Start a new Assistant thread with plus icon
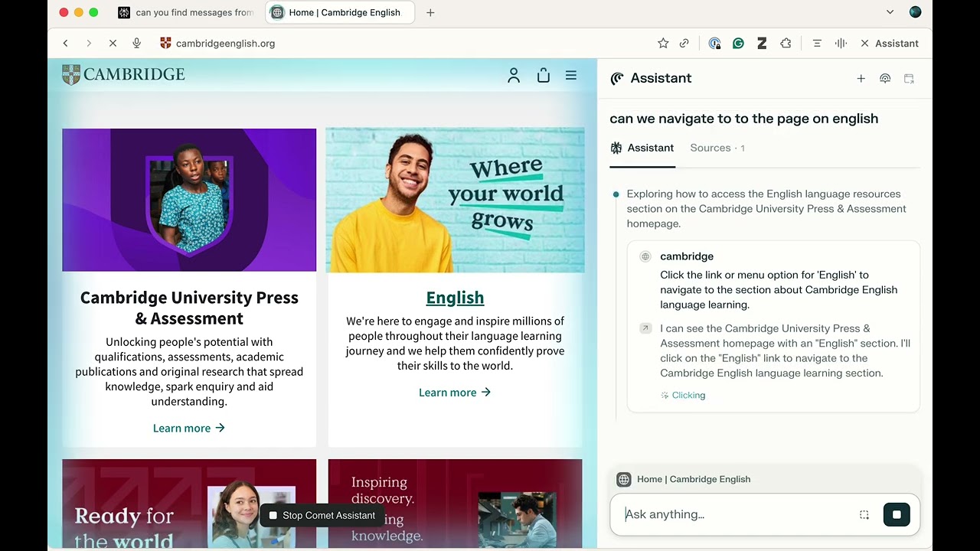This screenshot has height=551, width=980. (861, 78)
